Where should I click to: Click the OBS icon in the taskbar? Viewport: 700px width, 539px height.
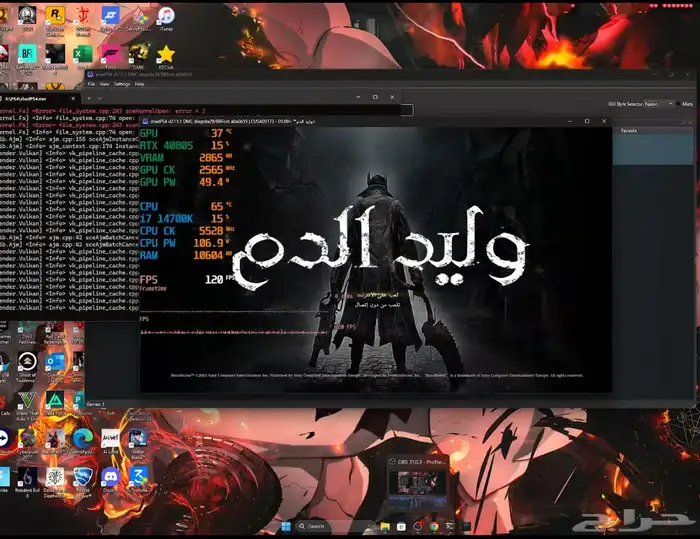(x=418, y=527)
